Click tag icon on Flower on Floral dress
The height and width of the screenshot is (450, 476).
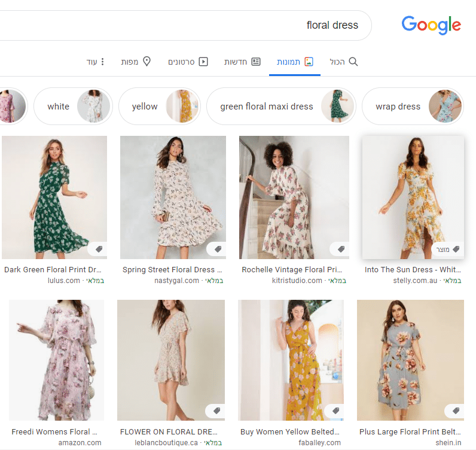point(216,411)
